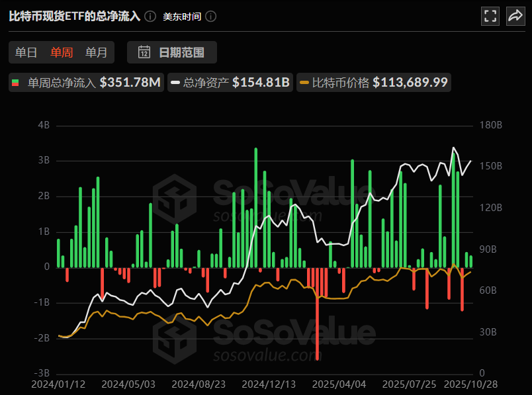Click the info icon beside the chart title
Image resolution: width=532 pixels, height=395 pixels.
click(150, 16)
